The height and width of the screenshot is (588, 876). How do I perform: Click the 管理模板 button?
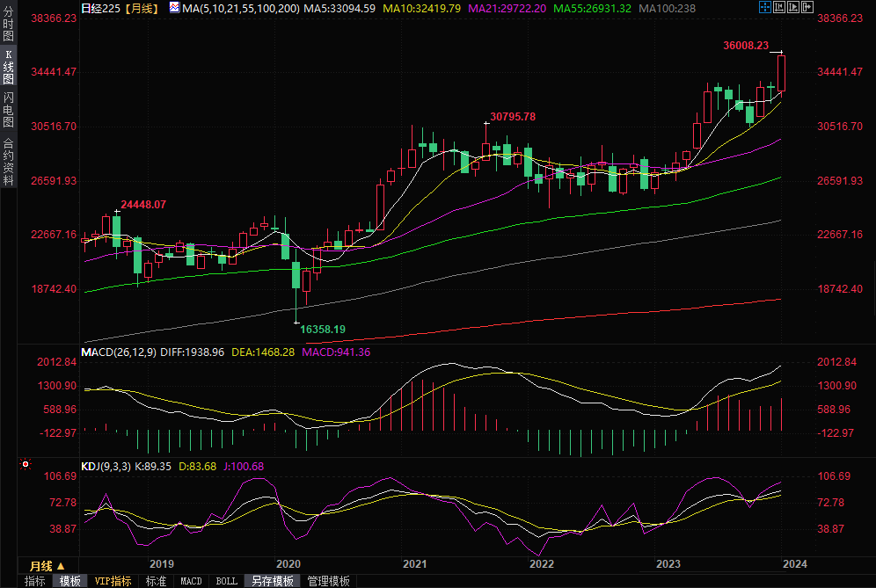pos(327,581)
